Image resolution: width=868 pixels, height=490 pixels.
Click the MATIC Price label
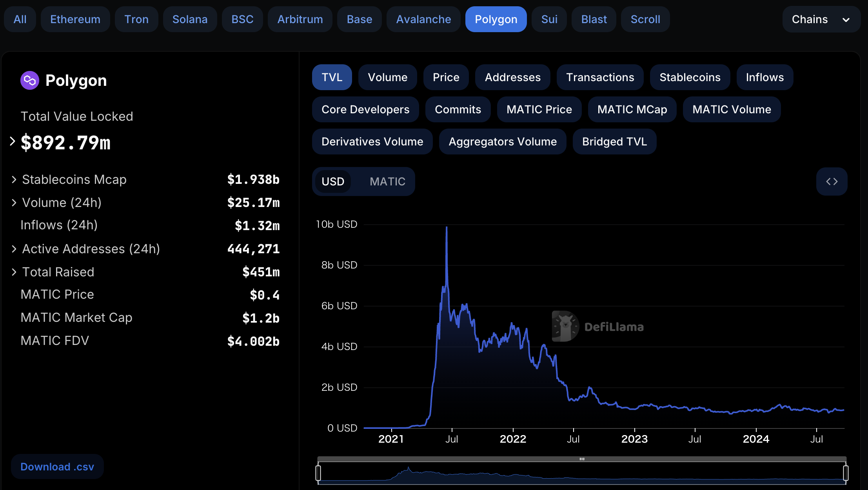pos(57,294)
